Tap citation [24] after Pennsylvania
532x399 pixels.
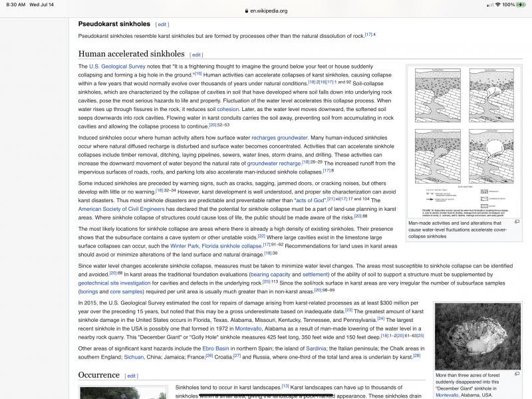[x=380, y=319]
